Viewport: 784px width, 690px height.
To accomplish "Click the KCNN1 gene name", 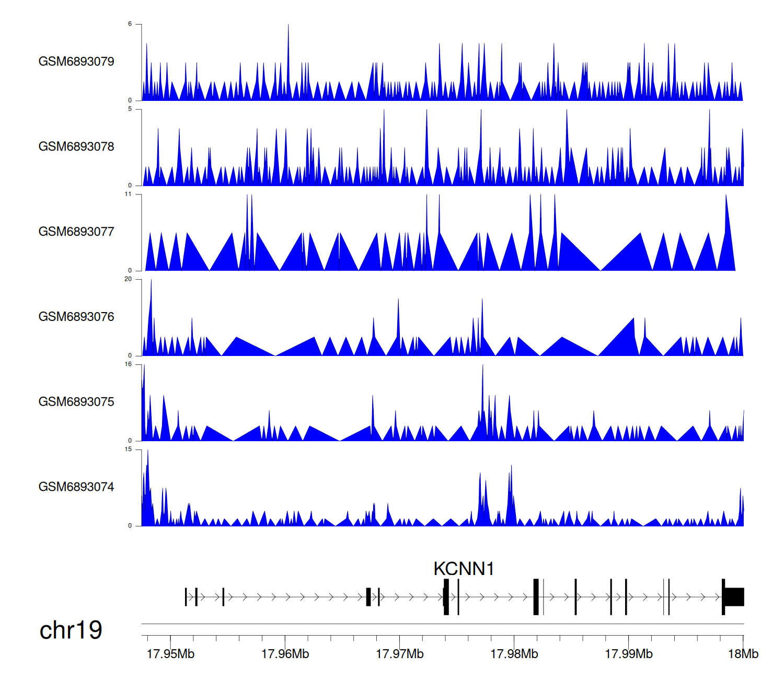I will (x=464, y=569).
